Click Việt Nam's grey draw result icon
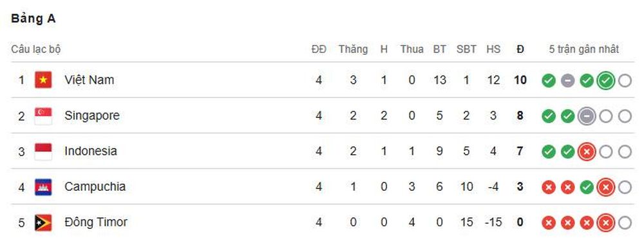 pos(567,81)
